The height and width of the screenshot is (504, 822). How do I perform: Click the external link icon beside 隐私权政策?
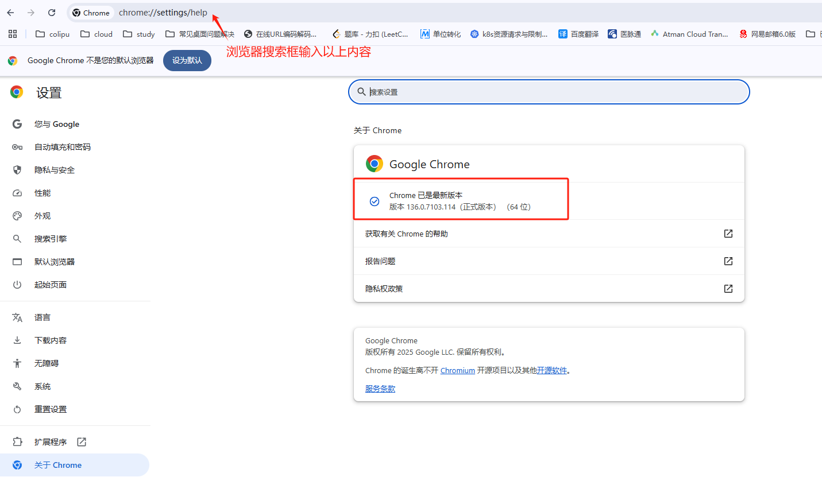coord(728,288)
